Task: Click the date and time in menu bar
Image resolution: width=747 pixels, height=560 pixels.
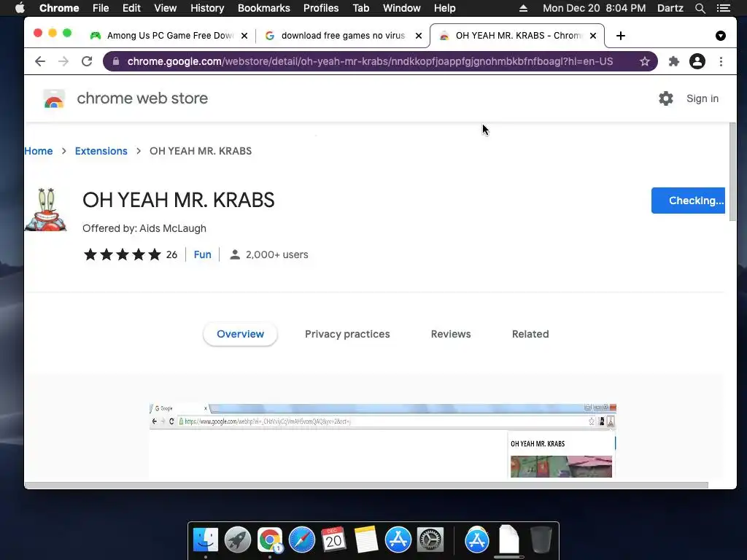Action: tap(594, 8)
